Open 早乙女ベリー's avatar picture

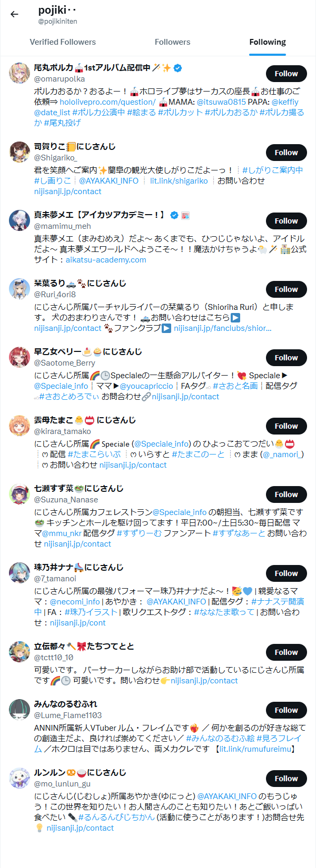click(19, 357)
